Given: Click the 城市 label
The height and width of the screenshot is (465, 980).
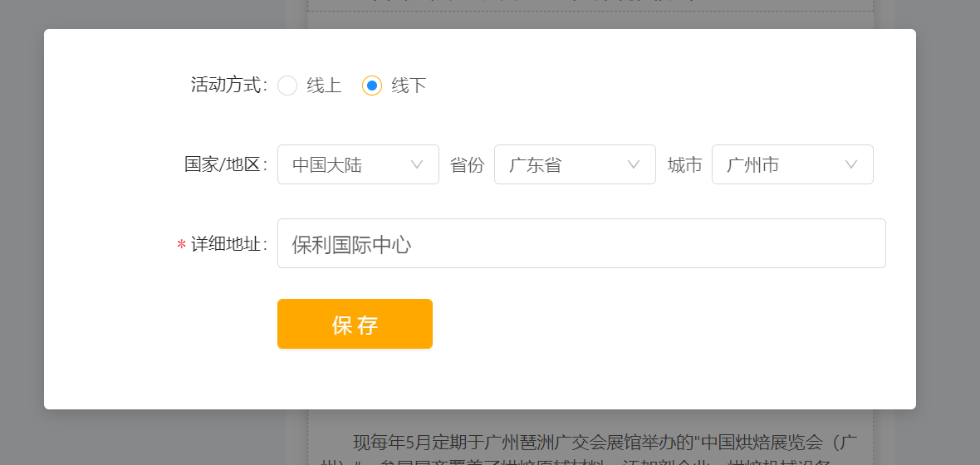Looking at the screenshot, I should tap(684, 165).
